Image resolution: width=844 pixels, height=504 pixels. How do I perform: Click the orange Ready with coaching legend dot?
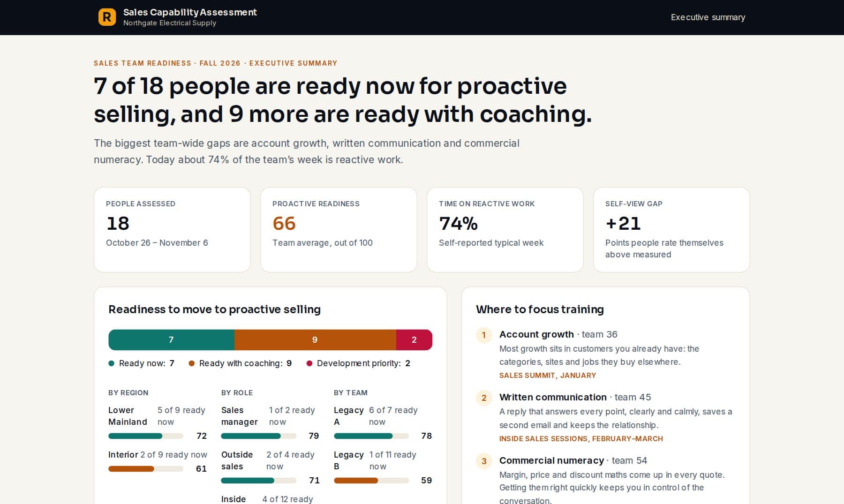tap(191, 363)
